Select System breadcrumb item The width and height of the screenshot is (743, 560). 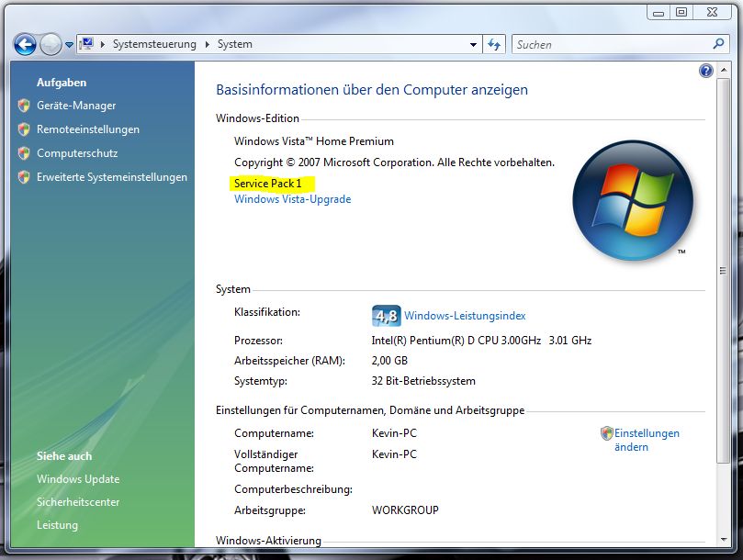tap(234, 44)
